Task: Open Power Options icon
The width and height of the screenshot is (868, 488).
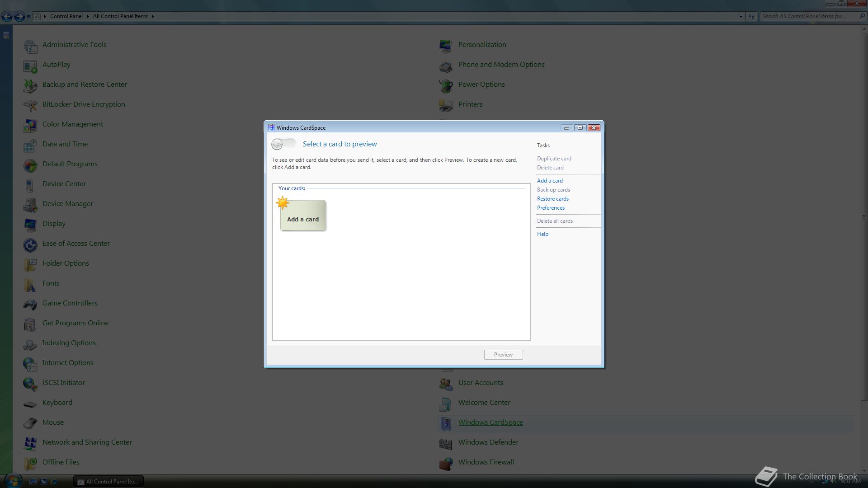Action: coord(446,85)
